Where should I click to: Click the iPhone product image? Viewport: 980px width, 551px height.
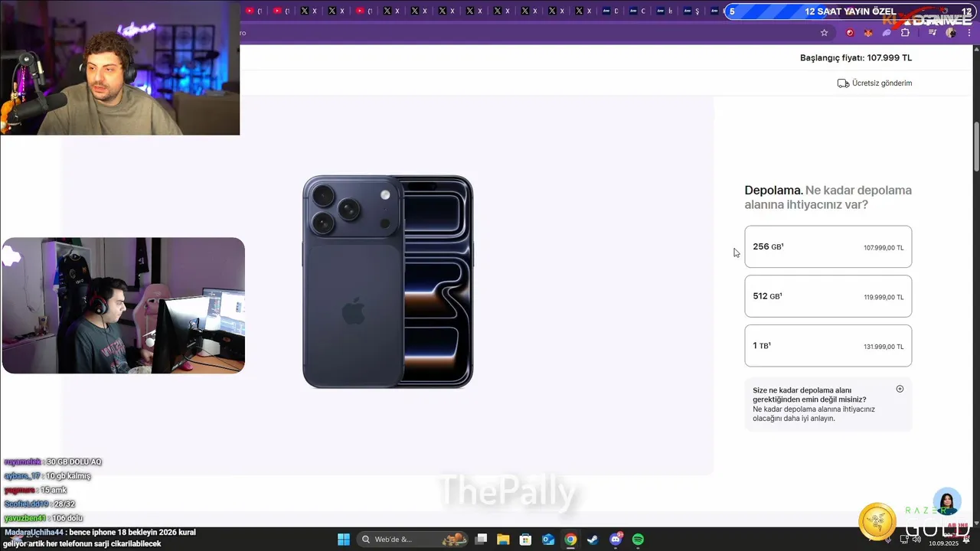(387, 282)
